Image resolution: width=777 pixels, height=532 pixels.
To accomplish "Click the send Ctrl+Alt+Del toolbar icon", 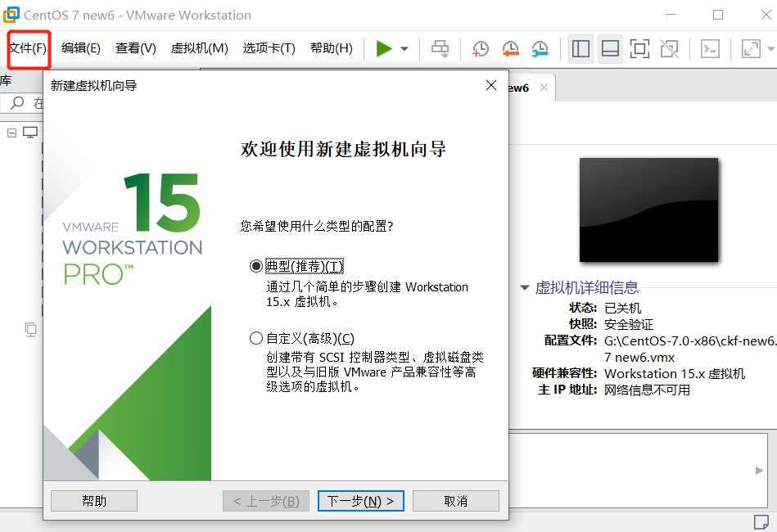I will (440, 48).
